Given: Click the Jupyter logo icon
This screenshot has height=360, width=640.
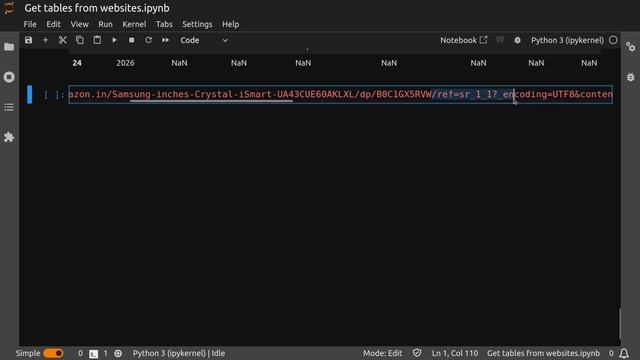Looking at the screenshot, I should tap(9, 8).
